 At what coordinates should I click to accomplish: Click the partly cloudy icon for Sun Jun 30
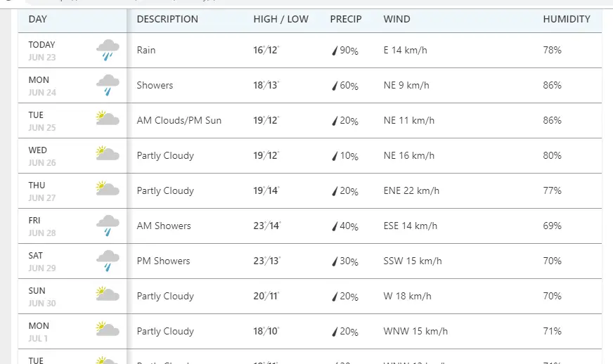(108, 294)
